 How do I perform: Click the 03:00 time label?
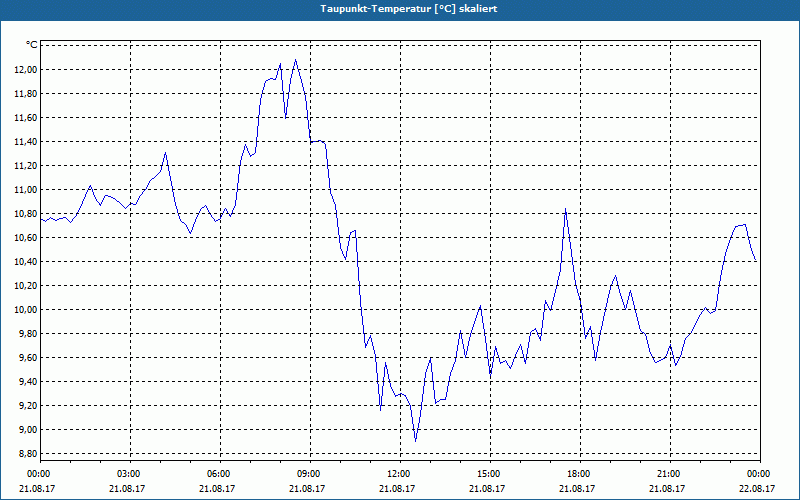130,474
